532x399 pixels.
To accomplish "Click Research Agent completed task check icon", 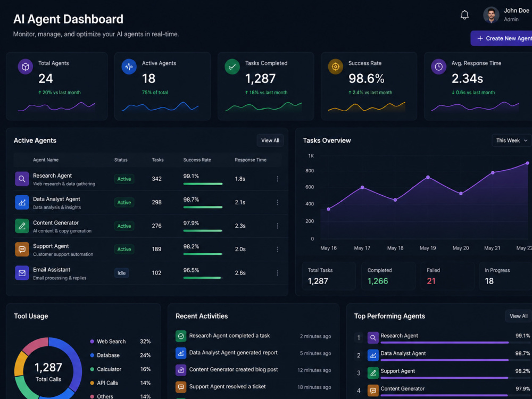I will tap(181, 336).
